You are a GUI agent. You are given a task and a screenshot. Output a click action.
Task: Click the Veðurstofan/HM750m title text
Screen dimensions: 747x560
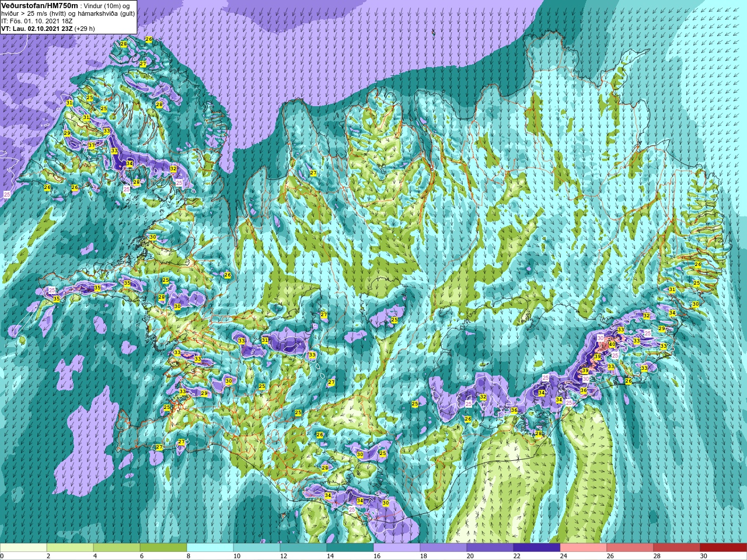[x=40, y=5]
